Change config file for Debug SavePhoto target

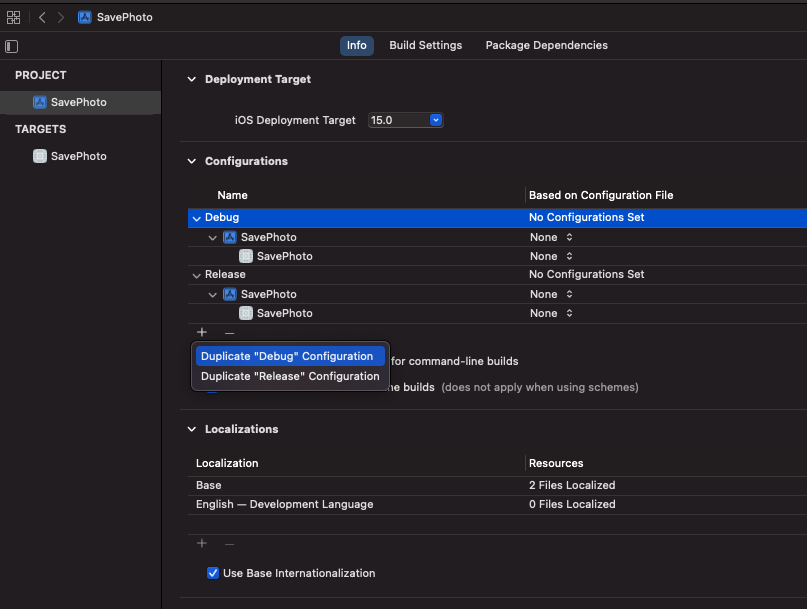pyautogui.click(x=551, y=256)
